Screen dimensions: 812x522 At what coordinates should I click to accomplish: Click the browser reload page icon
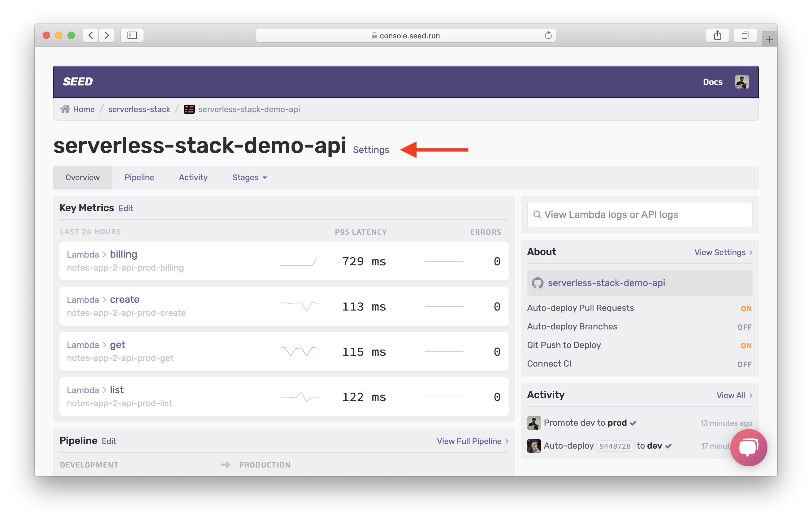click(x=548, y=35)
